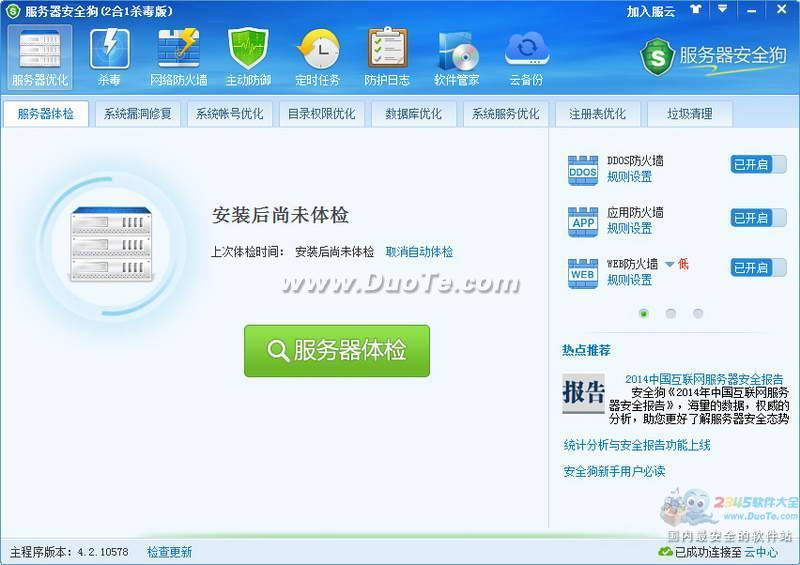The height and width of the screenshot is (565, 800).
Task: Click the skin shirt icon in title bar
Action: click(x=696, y=9)
